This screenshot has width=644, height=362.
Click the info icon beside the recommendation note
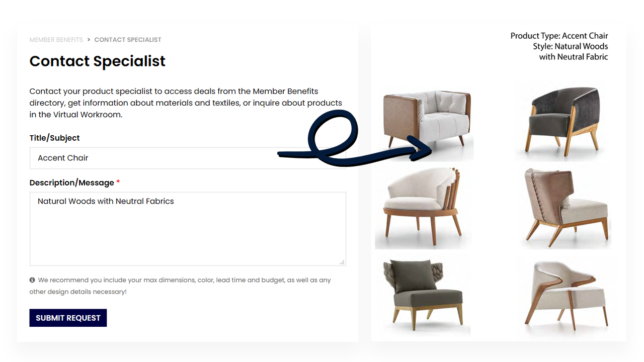[x=32, y=280]
